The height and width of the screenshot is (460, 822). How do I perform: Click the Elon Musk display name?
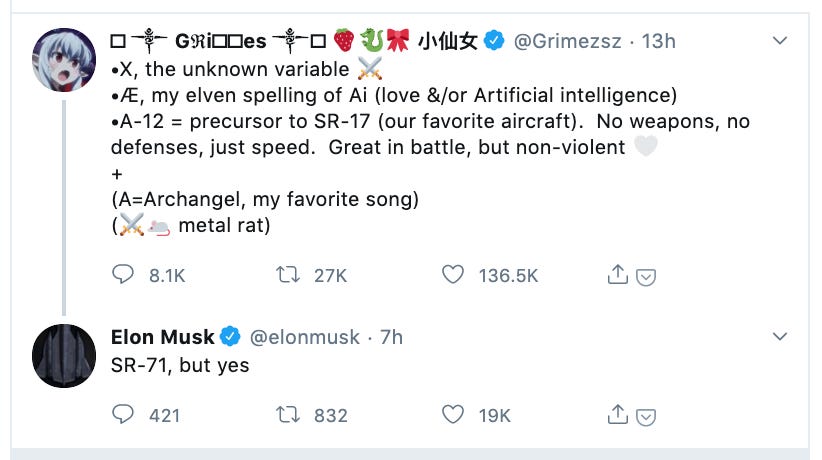161,337
